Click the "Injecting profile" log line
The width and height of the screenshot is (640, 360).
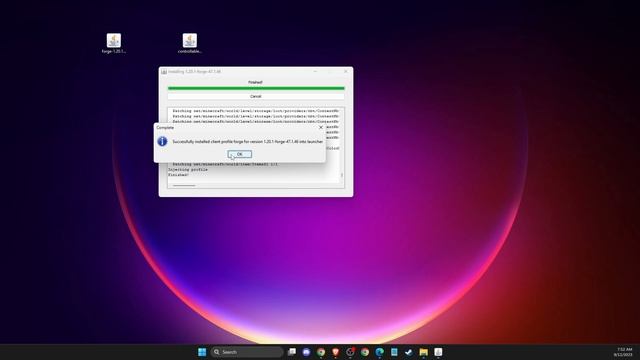[x=188, y=169]
